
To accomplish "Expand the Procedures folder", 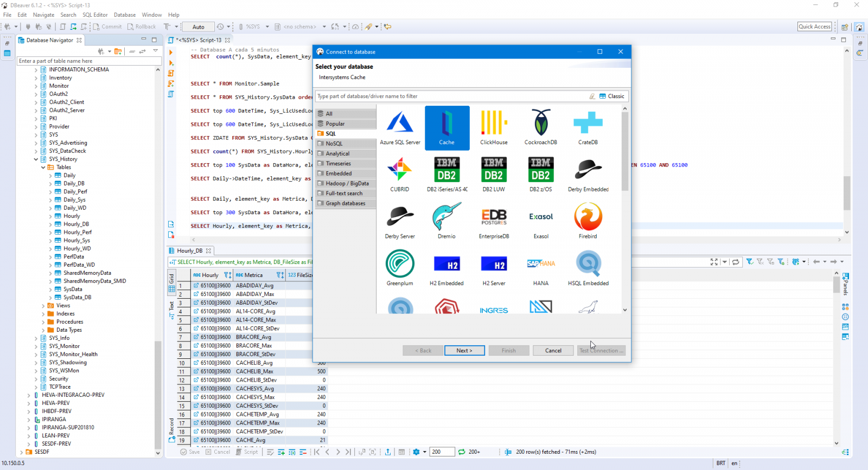I will [43, 322].
